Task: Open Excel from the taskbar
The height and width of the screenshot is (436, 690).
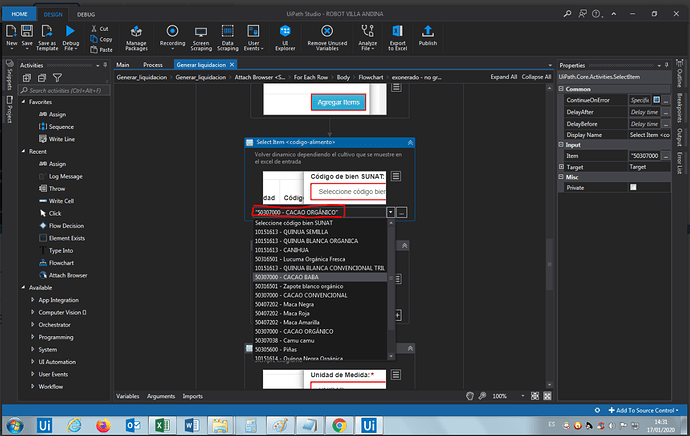Action: [x=162, y=425]
